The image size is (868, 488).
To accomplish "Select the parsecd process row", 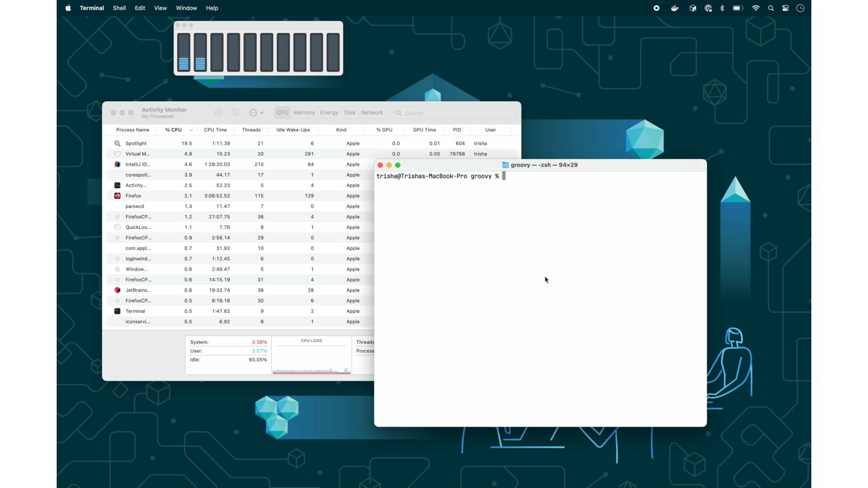I will point(241,206).
